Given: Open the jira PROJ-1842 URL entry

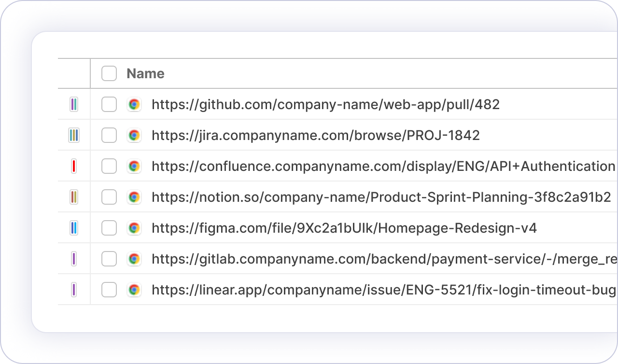Looking at the screenshot, I should (315, 135).
